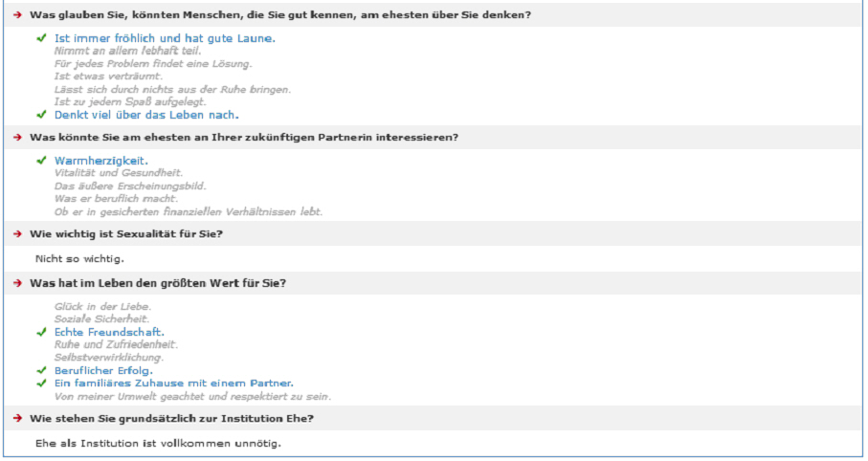Toggle checkmark beside 'Ein familiäres Zuhause mit einem Partner'
This screenshot has width=868, height=461.
pos(41,383)
